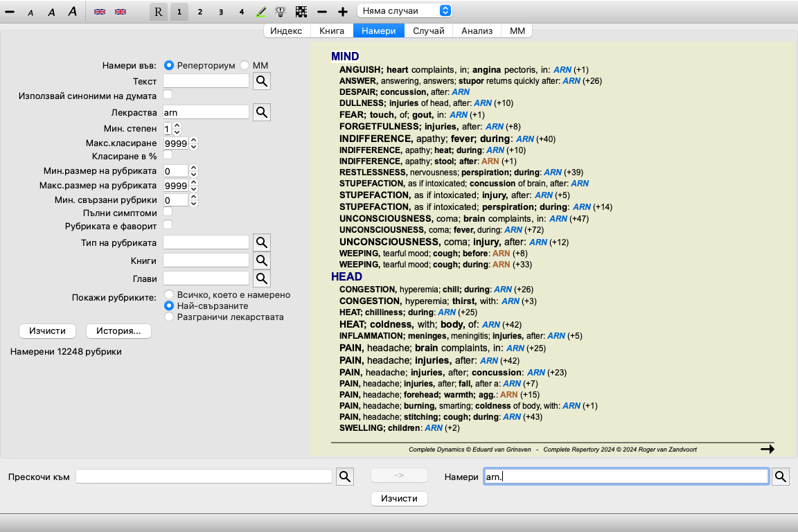Click the largest letter A font icon
The width and height of the screenshot is (798, 532).
coord(72,12)
